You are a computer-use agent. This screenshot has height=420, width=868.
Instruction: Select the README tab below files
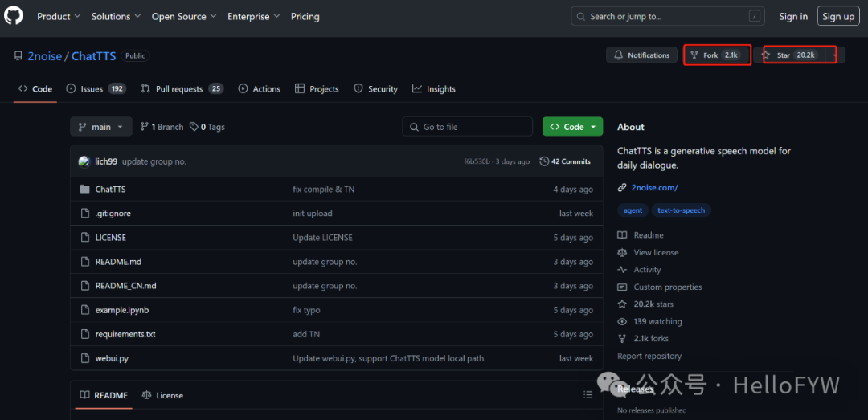(104, 395)
